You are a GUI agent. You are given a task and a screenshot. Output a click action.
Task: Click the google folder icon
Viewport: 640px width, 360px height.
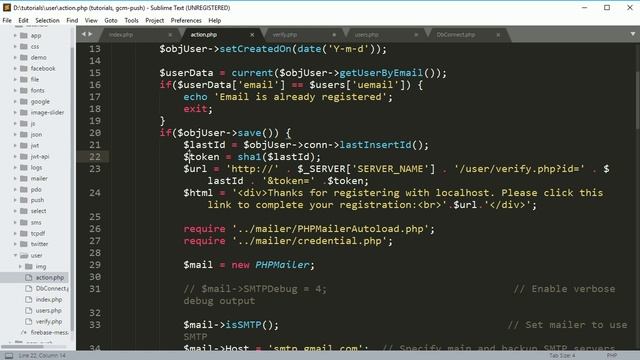(x=24, y=101)
